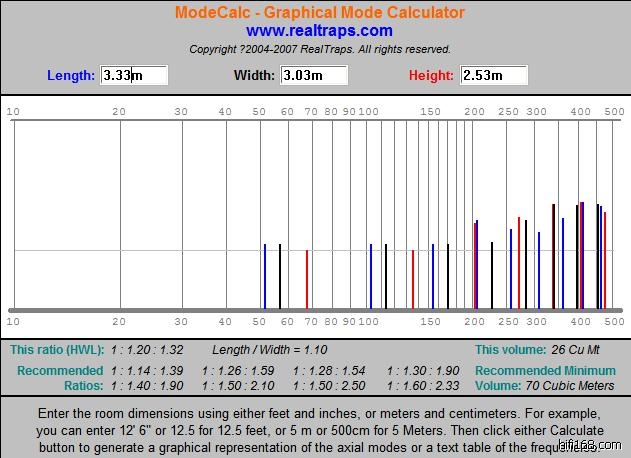The height and width of the screenshot is (458, 631).
Task: Click the first black mode line near 57 Hz
Action: [280, 276]
